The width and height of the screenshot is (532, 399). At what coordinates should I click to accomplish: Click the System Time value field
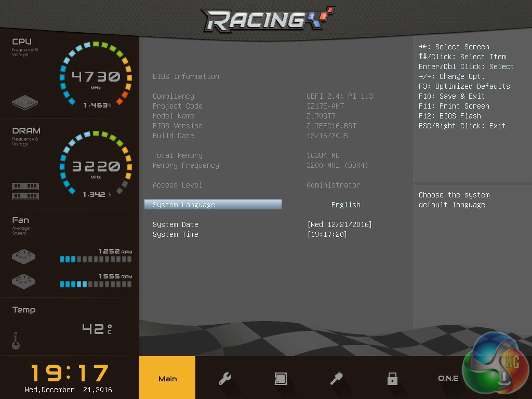point(327,234)
